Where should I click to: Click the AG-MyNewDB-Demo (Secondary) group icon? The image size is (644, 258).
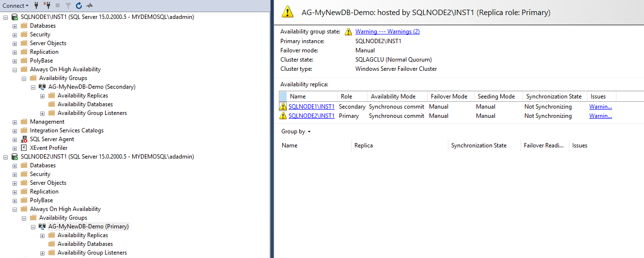click(43, 87)
